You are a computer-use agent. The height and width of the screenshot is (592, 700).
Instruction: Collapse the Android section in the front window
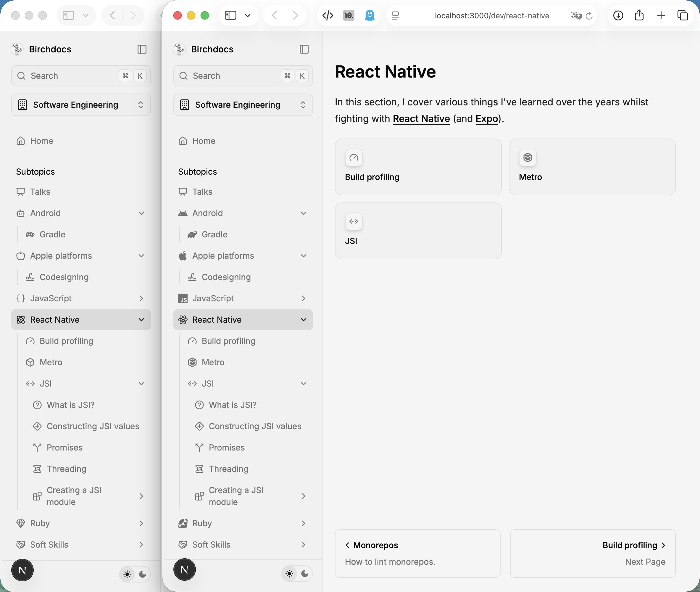(304, 213)
